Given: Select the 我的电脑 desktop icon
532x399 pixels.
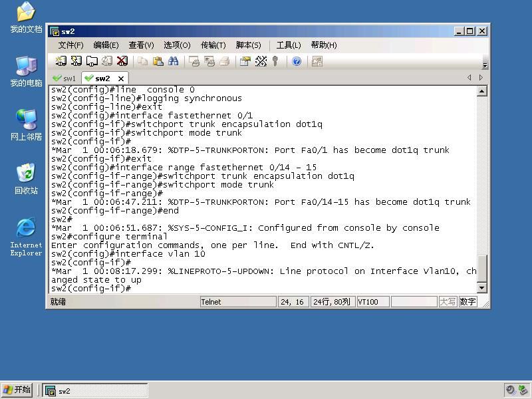Looking at the screenshot, I should click(26, 71).
